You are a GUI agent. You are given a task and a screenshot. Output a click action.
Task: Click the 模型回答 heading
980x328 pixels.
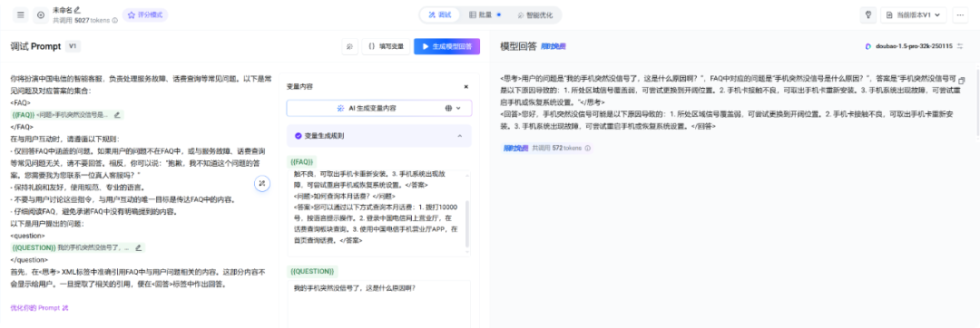pyautogui.click(x=518, y=46)
